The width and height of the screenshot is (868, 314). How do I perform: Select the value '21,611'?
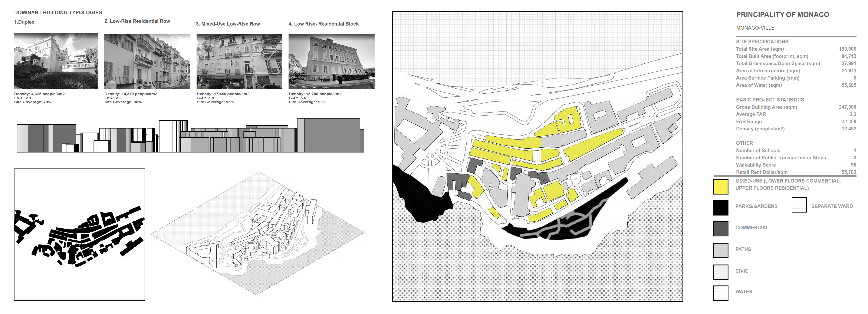(849, 71)
